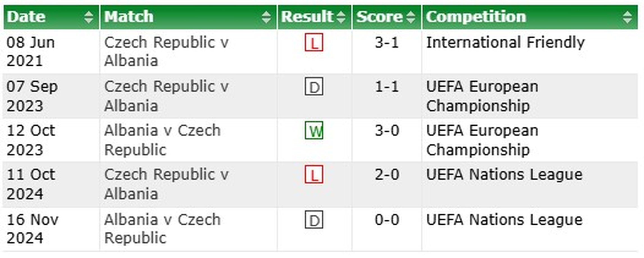The image size is (644, 258).
Task: Click the Score column header label
Action: tap(379, 17)
